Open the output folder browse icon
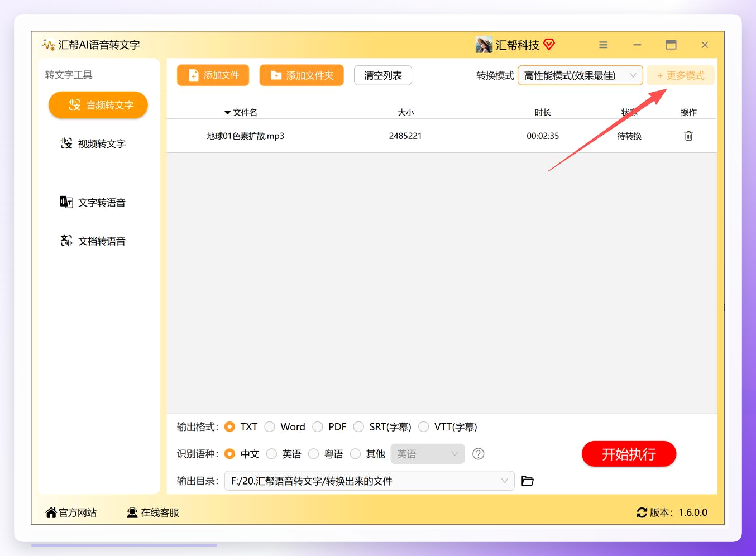756x556 pixels. pyautogui.click(x=528, y=481)
